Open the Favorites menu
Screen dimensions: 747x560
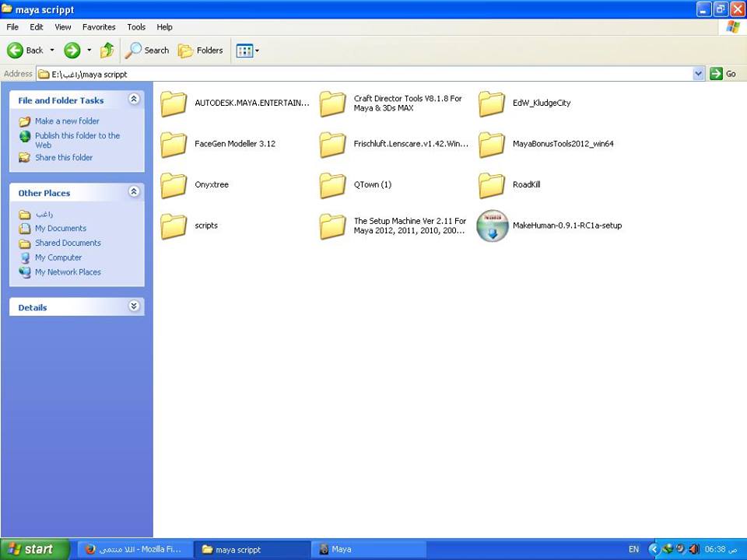[99, 27]
